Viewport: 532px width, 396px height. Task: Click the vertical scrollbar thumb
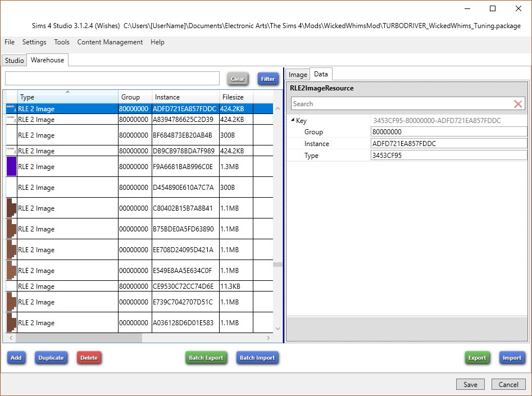[x=278, y=265]
